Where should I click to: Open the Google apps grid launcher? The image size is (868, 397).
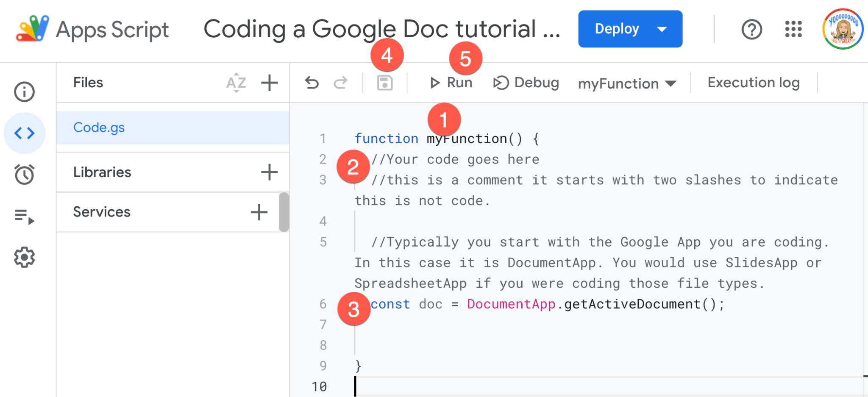point(793,29)
